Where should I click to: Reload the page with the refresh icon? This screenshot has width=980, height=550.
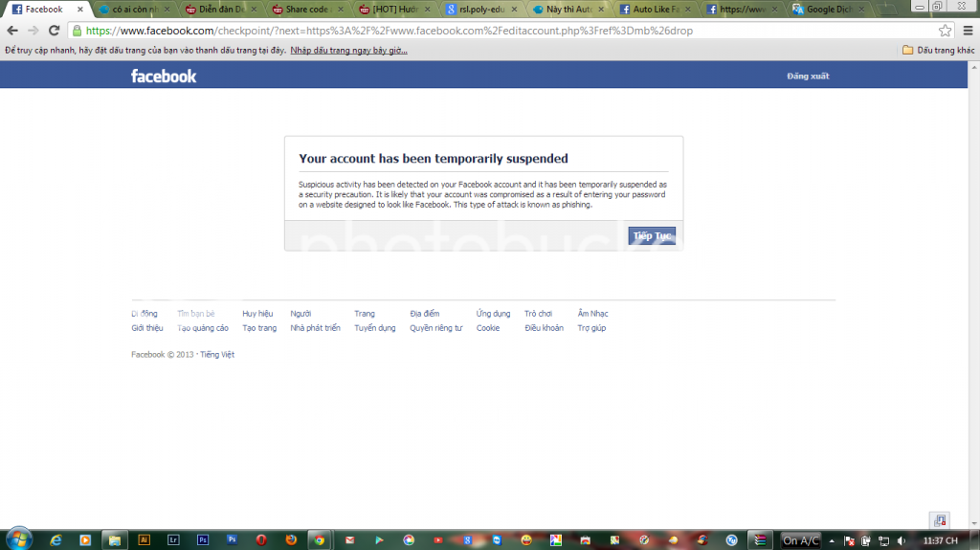[x=55, y=31]
